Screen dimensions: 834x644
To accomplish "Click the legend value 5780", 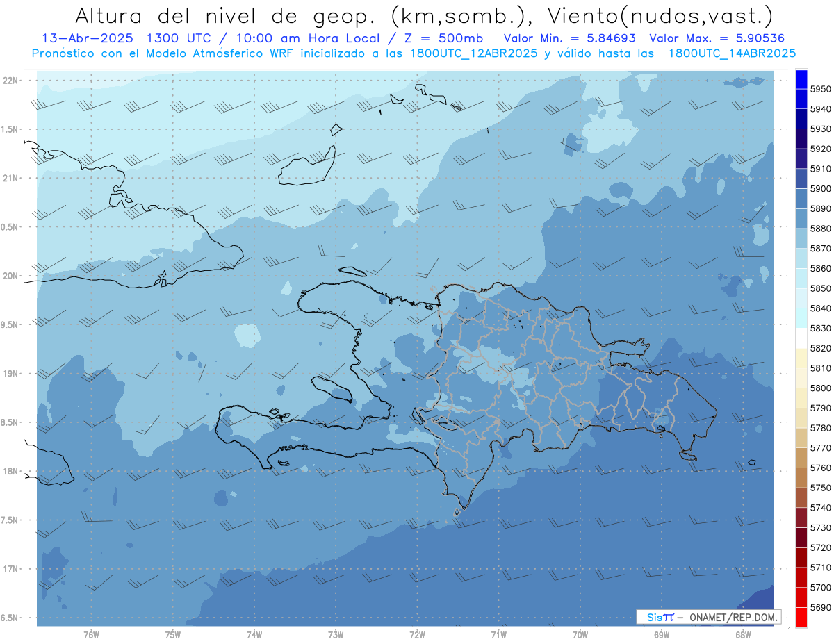I will tap(820, 428).
